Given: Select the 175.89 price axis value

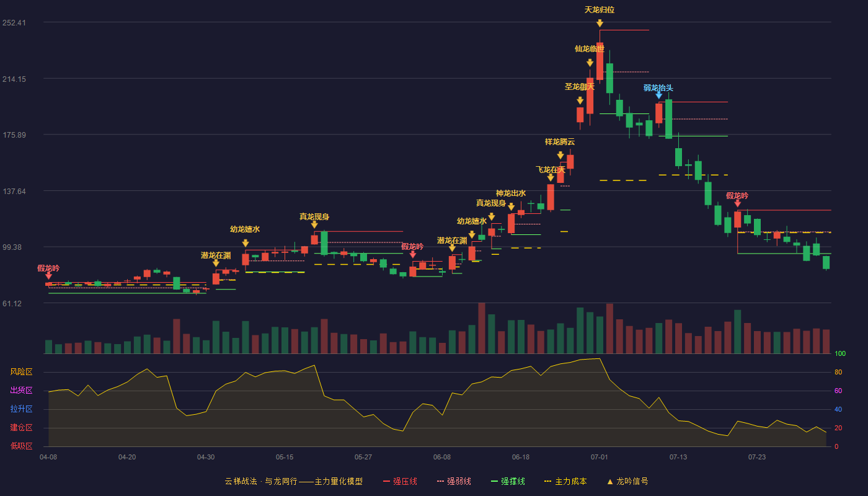Looking at the screenshot, I should click(x=14, y=135).
